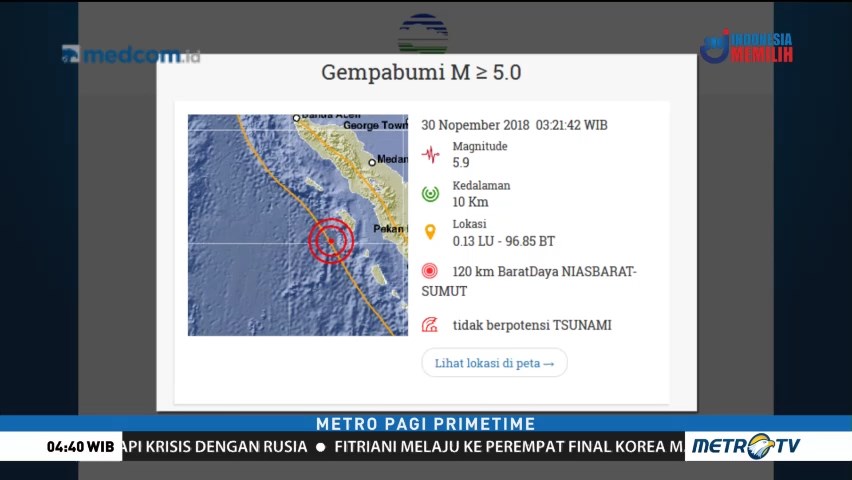Click the red epicenter distance icon
The image size is (852, 480).
[x=429, y=271]
